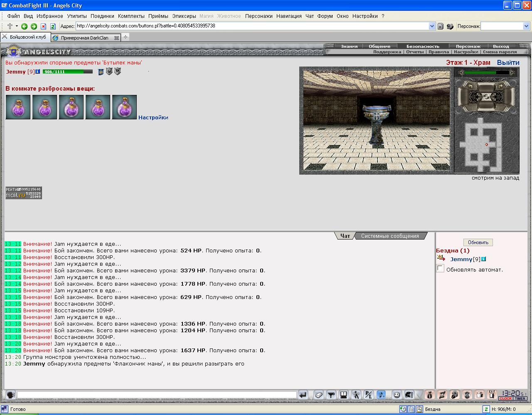Open the Персонаж combo box
The width and height of the screenshot is (532, 415).
505,26
